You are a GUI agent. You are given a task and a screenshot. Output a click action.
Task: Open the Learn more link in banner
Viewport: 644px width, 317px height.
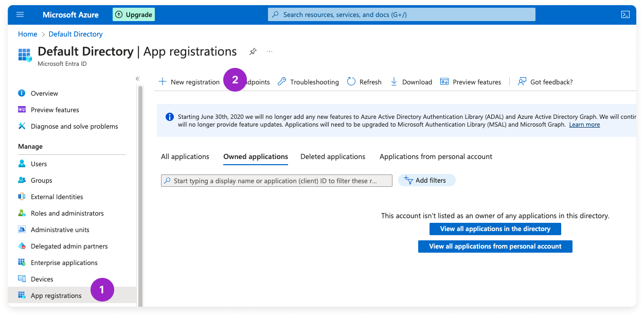click(584, 125)
